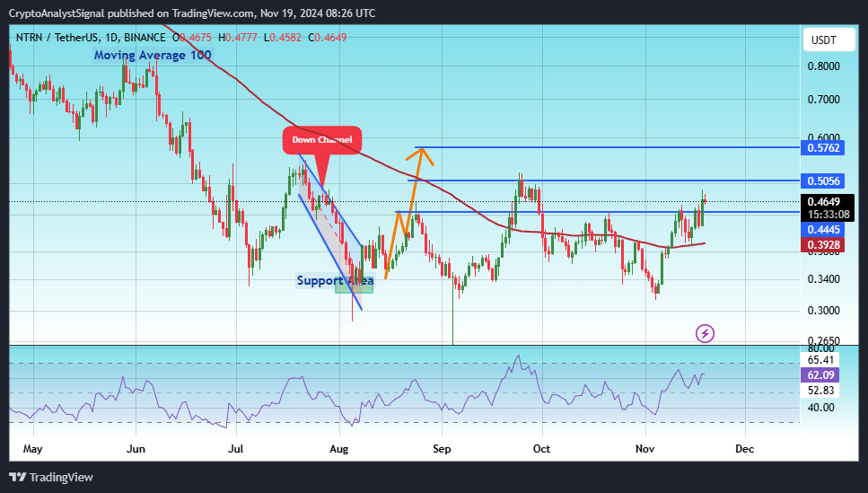Click the Dec date axis label
This screenshot has width=868, height=493.
pos(745,449)
